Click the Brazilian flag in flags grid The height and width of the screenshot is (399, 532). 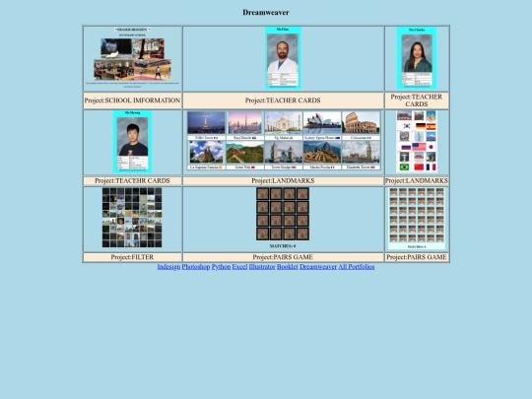click(x=404, y=166)
